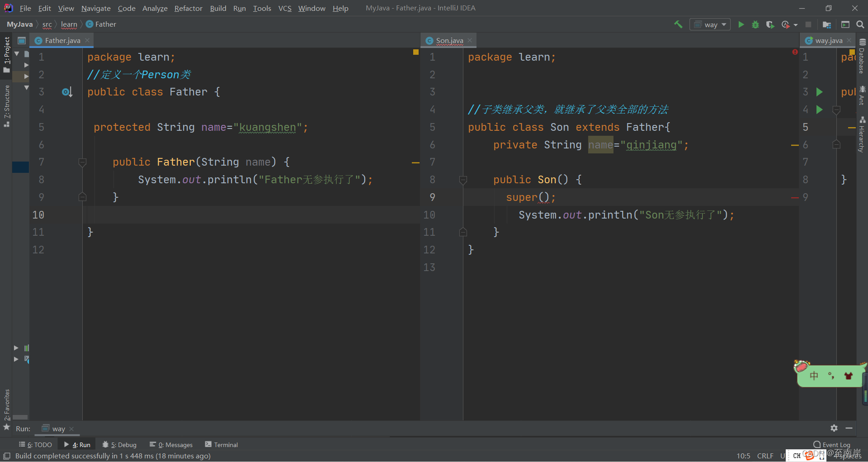This screenshot has width=868, height=462.
Task: Click the gray Stop square icon
Action: tap(808, 24)
